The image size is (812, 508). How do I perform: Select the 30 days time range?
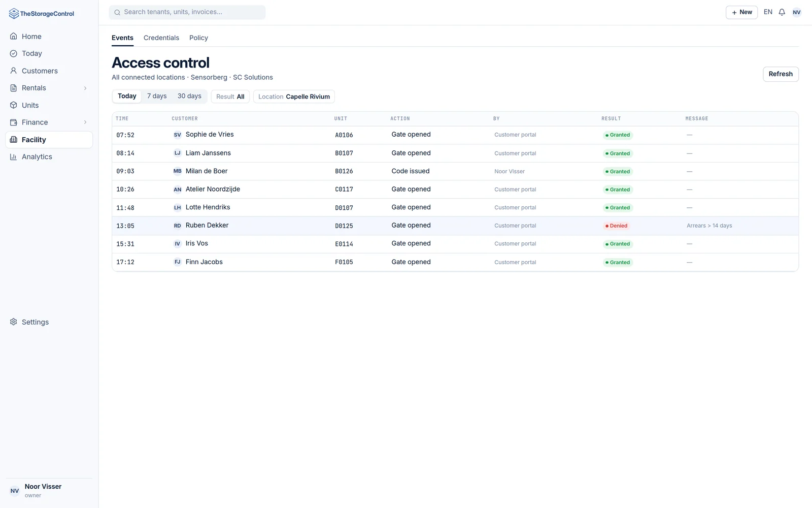click(x=189, y=96)
